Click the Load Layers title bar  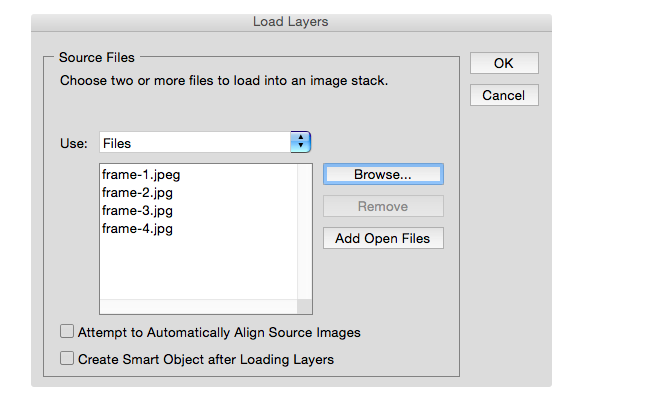291,22
